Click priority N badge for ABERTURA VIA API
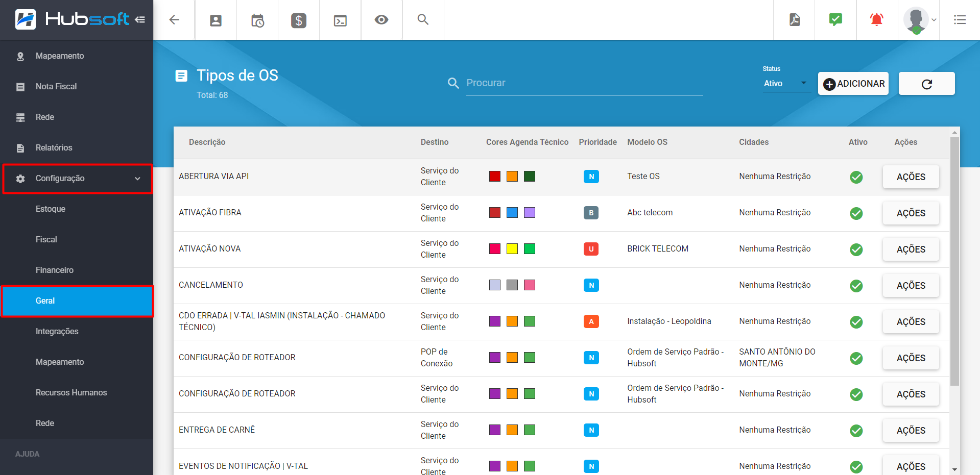The image size is (980, 475). click(x=591, y=177)
